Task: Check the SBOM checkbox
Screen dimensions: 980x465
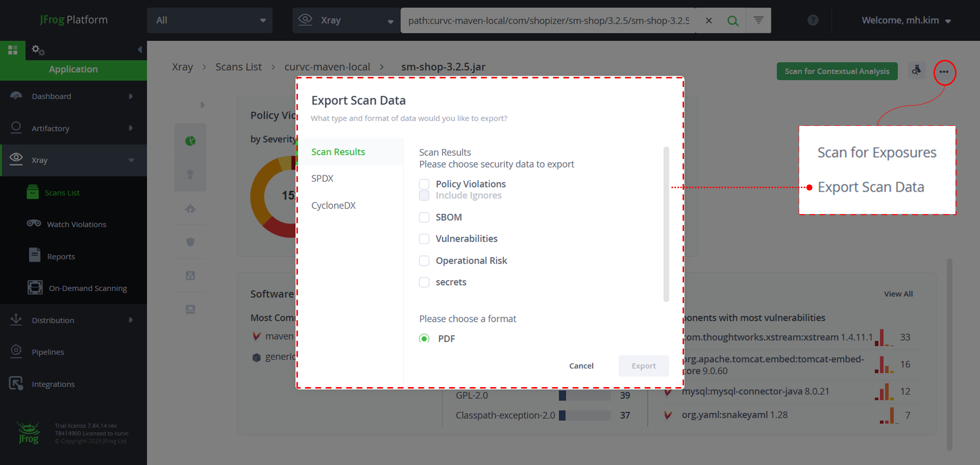Action: pyautogui.click(x=424, y=218)
